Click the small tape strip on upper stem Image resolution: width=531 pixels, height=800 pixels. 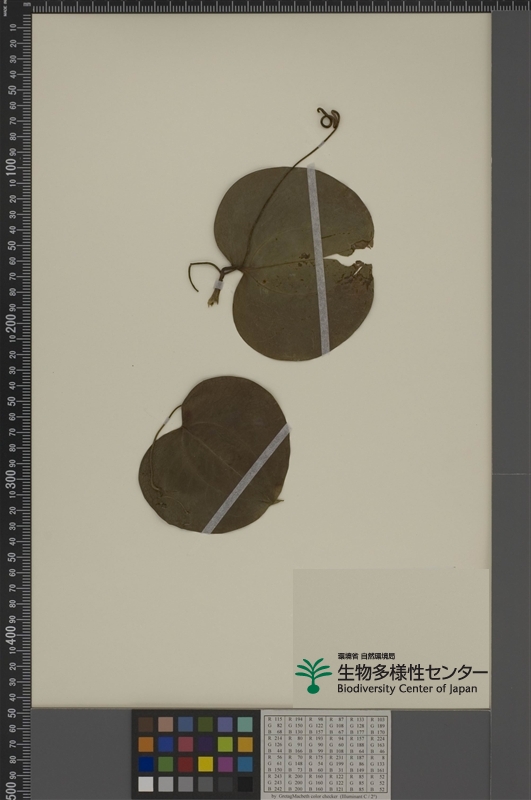(x=218, y=285)
